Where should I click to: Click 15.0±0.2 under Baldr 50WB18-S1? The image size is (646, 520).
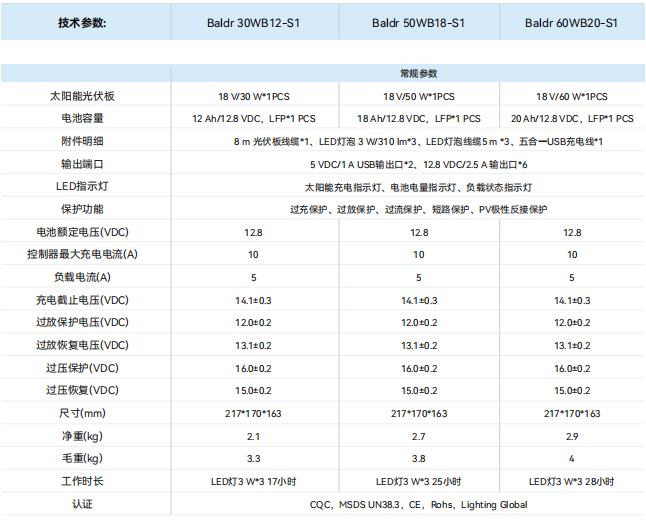coord(419,391)
